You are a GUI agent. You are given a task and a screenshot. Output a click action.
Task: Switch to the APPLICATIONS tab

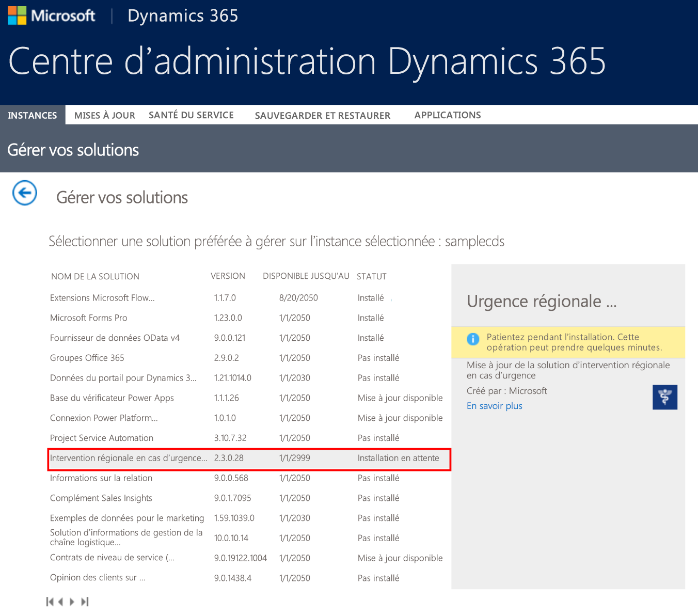click(x=448, y=115)
